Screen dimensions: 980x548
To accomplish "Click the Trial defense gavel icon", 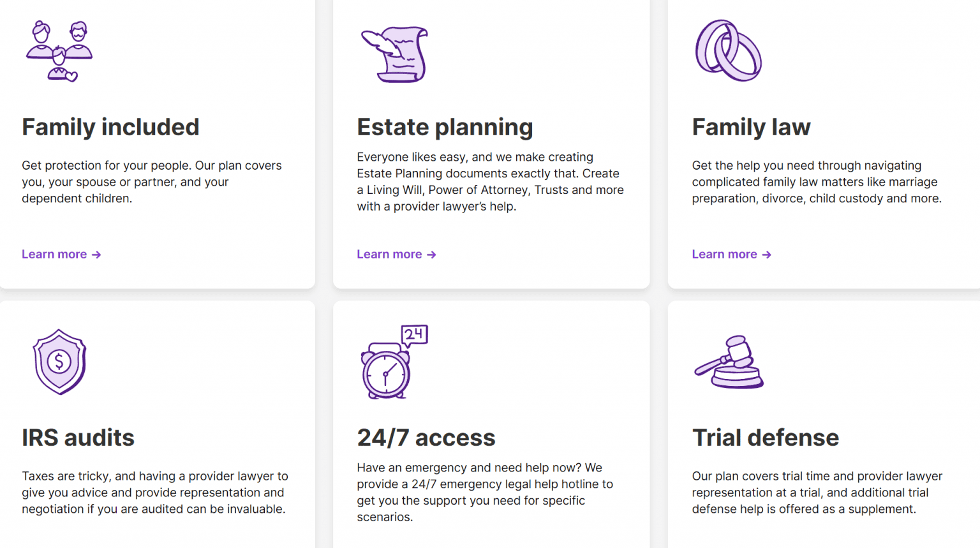I will coord(728,362).
